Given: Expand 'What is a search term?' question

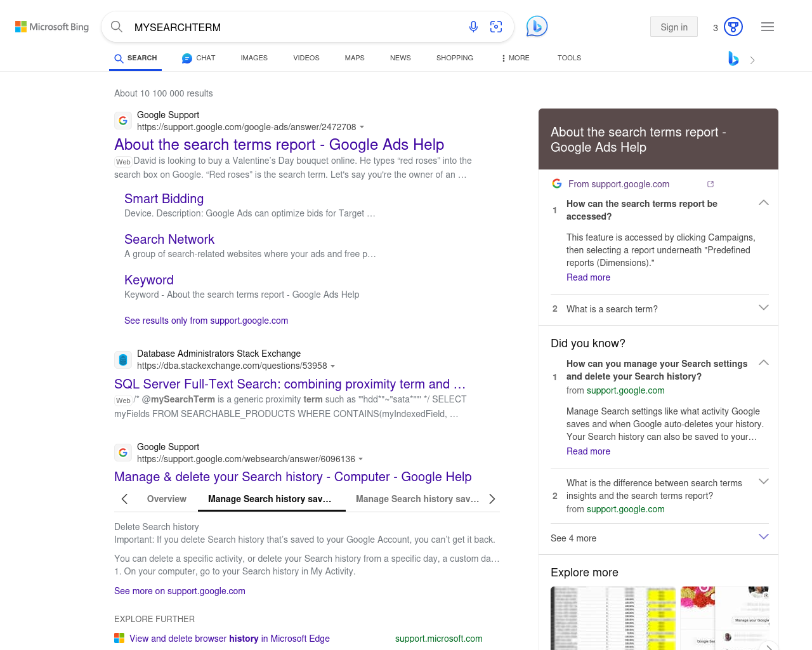Looking at the screenshot, I should (764, 307).
